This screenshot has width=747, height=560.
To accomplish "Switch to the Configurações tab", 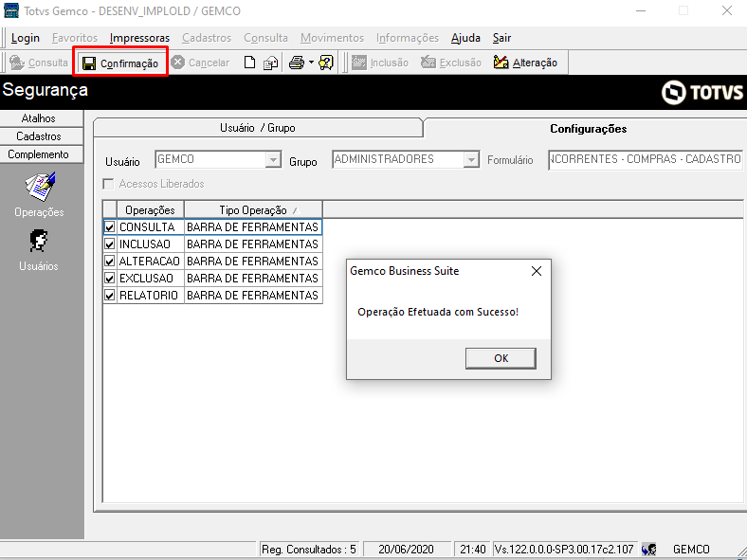I will point(589,129).
